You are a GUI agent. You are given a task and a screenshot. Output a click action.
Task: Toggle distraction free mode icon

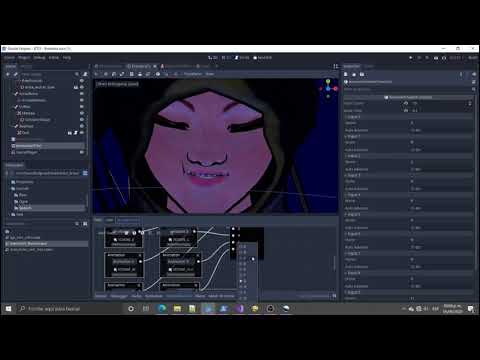[335, 66]
